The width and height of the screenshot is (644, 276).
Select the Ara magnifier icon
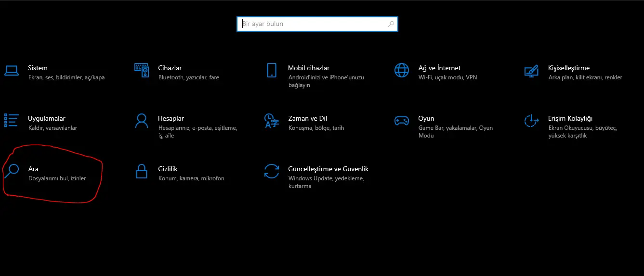click(12, 171)
